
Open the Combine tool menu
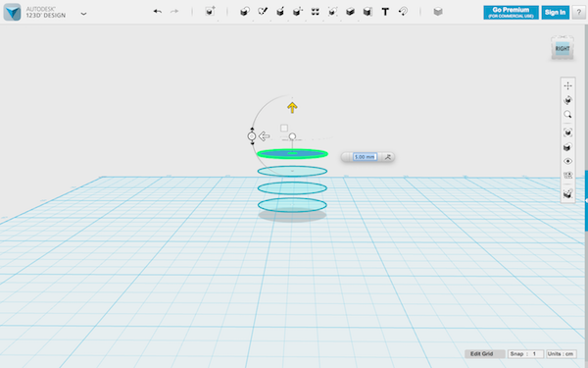350,12
